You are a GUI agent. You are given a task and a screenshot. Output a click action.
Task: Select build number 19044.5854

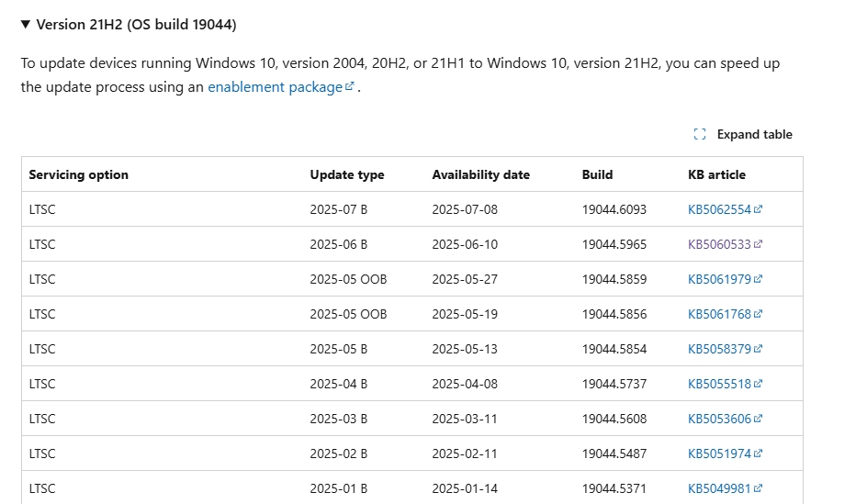(614, 349)
